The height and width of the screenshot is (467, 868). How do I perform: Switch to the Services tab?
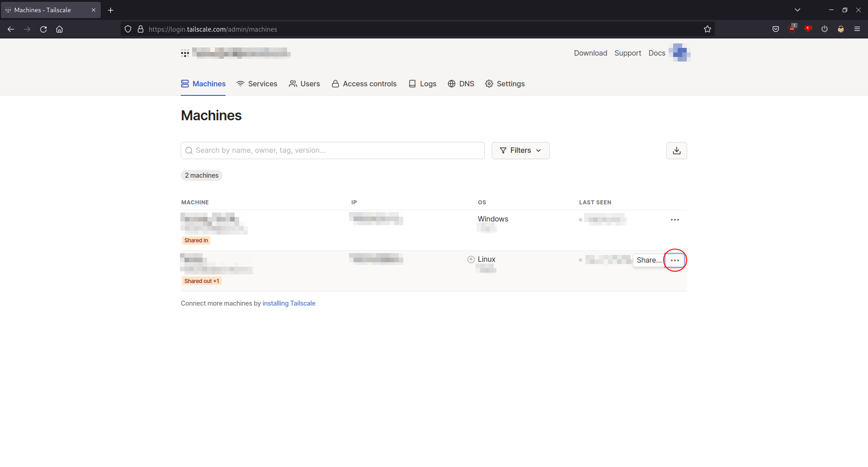coord(257,84)
